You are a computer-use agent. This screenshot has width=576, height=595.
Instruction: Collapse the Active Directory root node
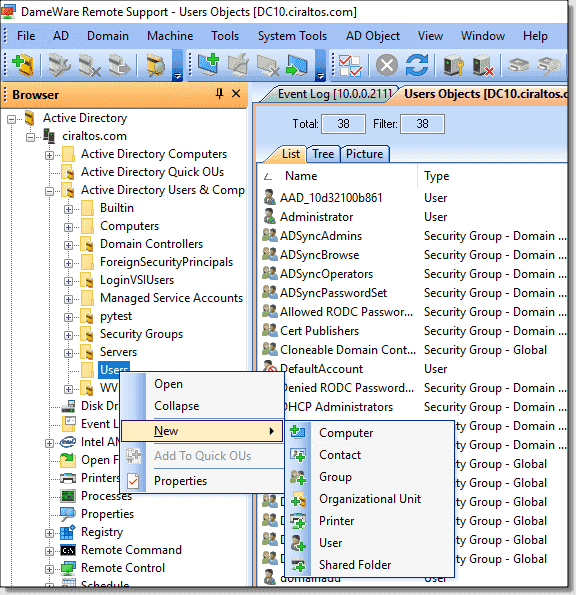pyautogui.click(x=11, y=119)
